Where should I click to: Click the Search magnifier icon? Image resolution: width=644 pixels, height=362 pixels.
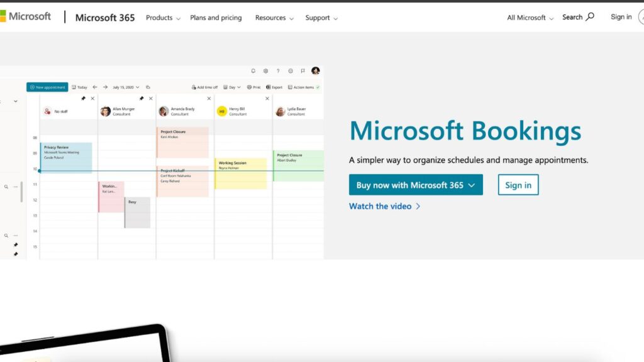click(590, 17)
